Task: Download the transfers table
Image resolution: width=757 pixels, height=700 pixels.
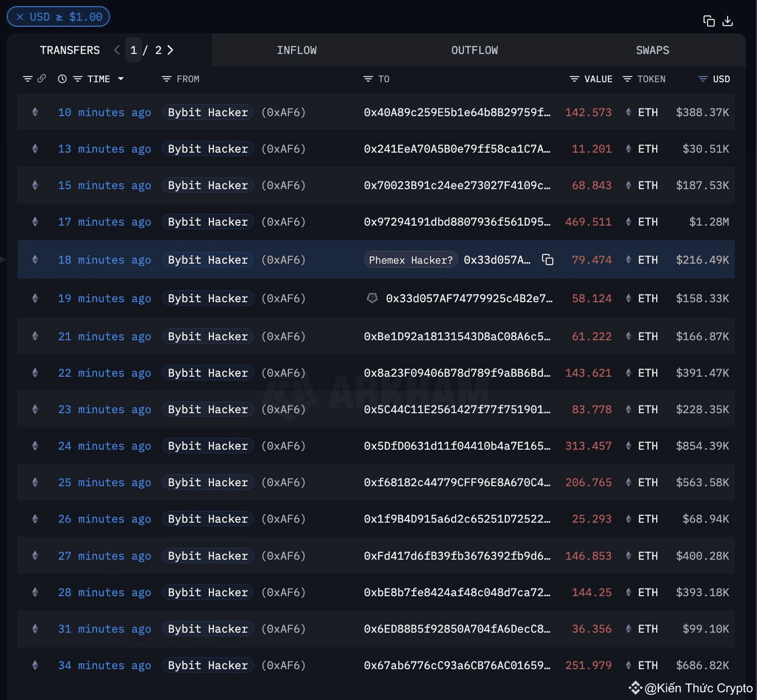Action: tap(728, 21)
